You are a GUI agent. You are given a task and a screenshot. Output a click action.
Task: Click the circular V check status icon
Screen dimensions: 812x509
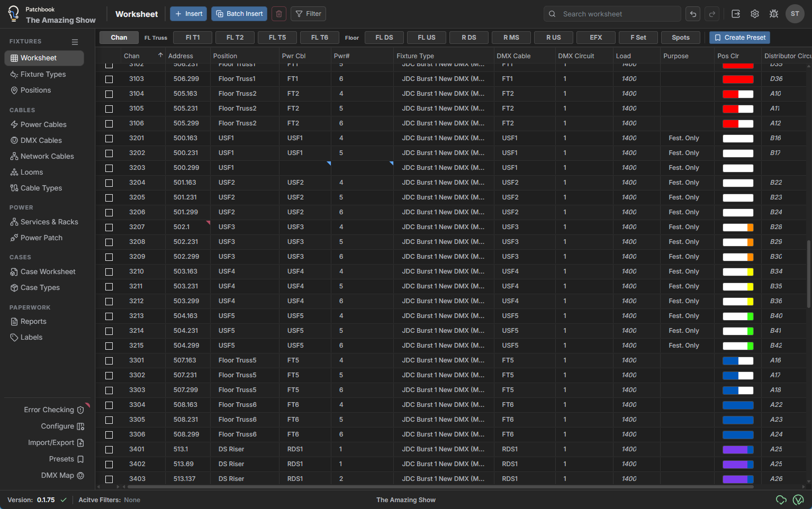pos(798,500)
